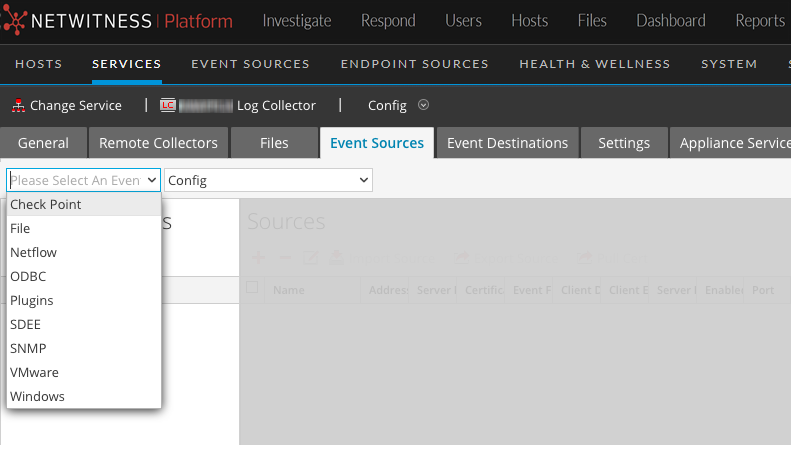Image resolution: width=791 pixels, height=464 pixels.
Task: Sort by the Name column header
Action: tap(289, 290)
